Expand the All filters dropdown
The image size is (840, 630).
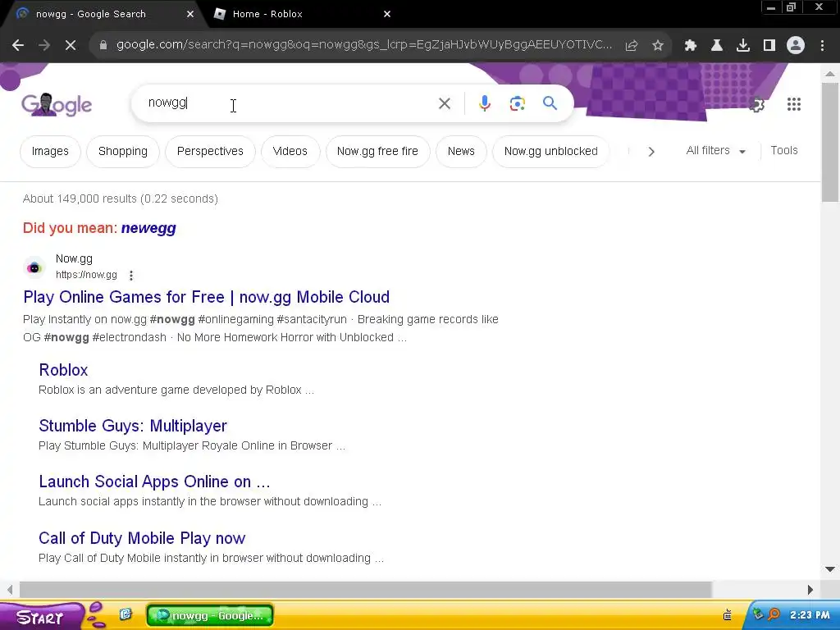pos(715,151)
